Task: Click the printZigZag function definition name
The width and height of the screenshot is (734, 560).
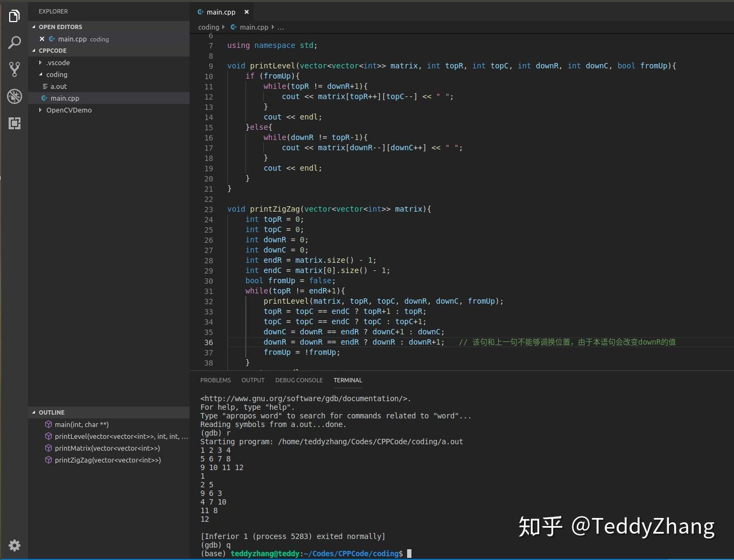Action: tap(275, 209)
